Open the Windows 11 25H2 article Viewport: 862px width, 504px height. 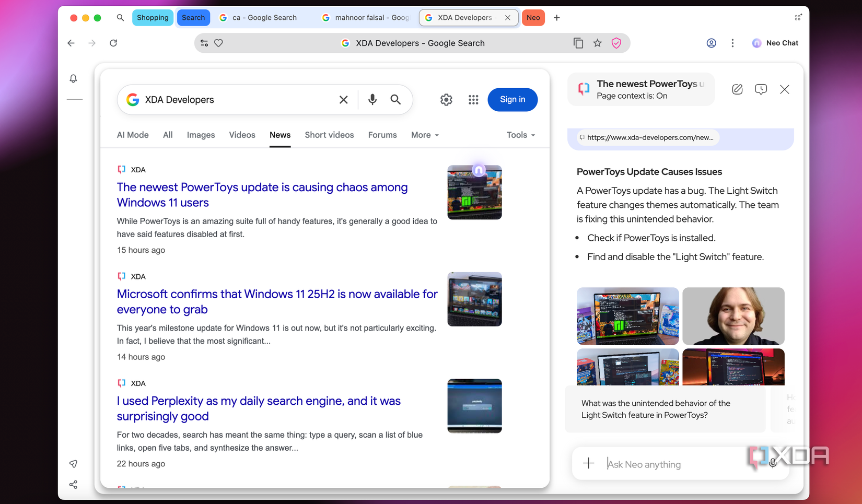click(x=277, y=301)
